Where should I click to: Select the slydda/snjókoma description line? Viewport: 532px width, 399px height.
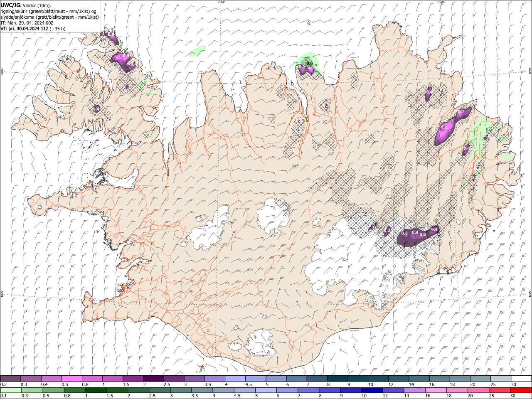[x=49, y=17]
